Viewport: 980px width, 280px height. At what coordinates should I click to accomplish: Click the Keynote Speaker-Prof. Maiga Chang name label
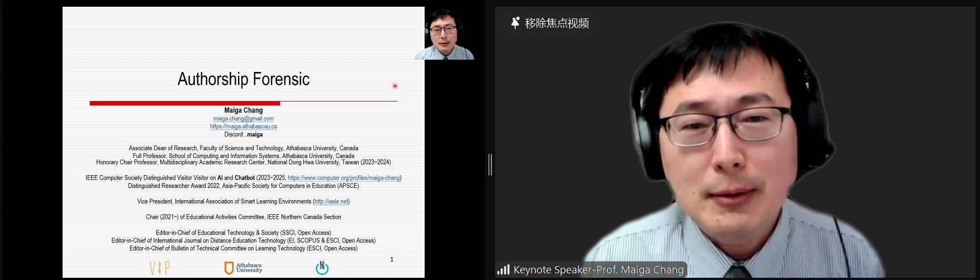click(598, 270)
